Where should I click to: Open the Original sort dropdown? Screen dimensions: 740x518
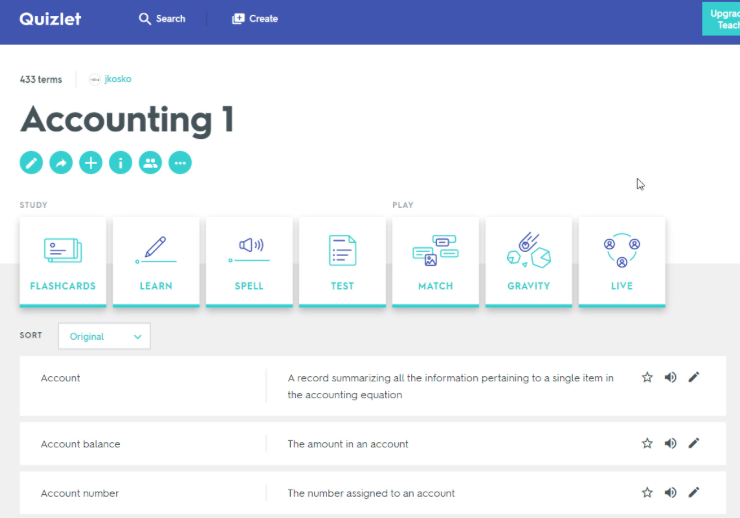[104, 337]
